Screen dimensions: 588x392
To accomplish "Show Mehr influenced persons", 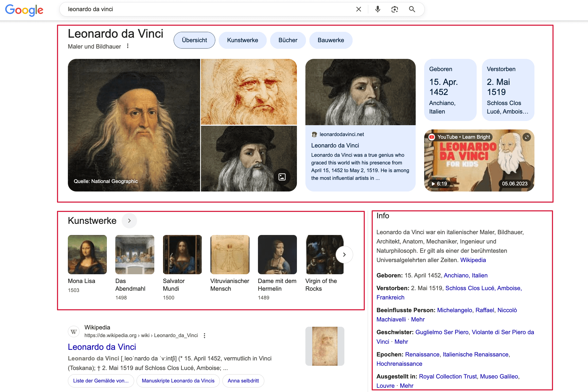I will [x=418, y=320].
